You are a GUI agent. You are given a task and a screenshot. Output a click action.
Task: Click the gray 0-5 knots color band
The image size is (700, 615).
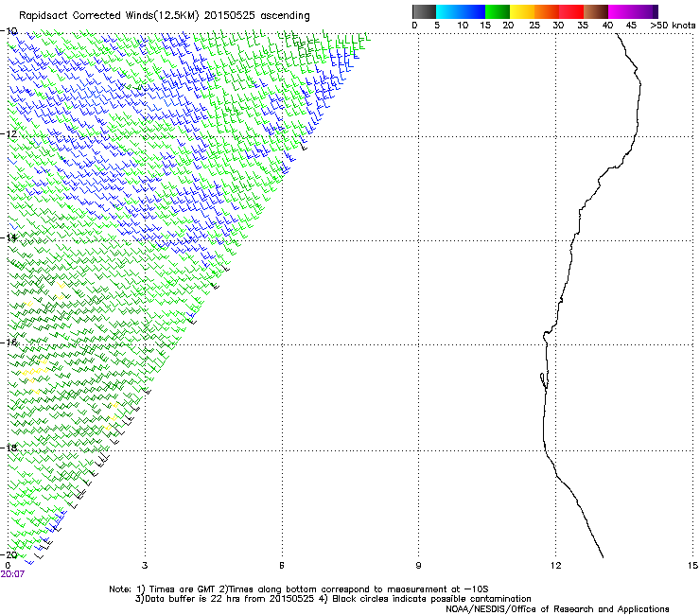[424, 11]
